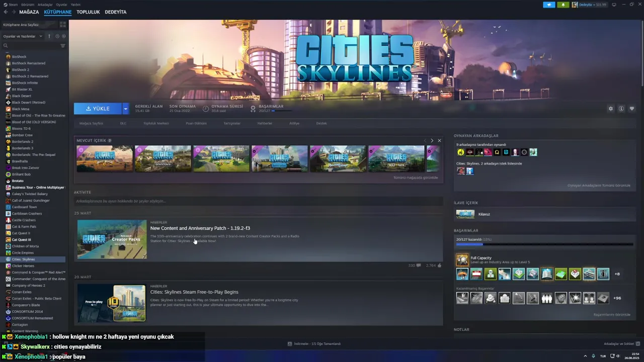
Task: Open the DEDEYITA profile tab
Action: tap(116, 12)
